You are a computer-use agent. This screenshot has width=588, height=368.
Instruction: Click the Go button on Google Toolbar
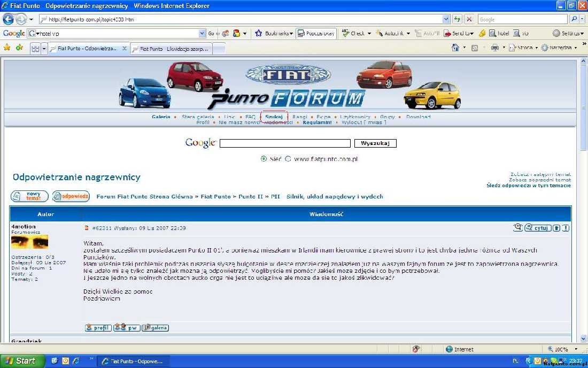(x=211, y=33)
